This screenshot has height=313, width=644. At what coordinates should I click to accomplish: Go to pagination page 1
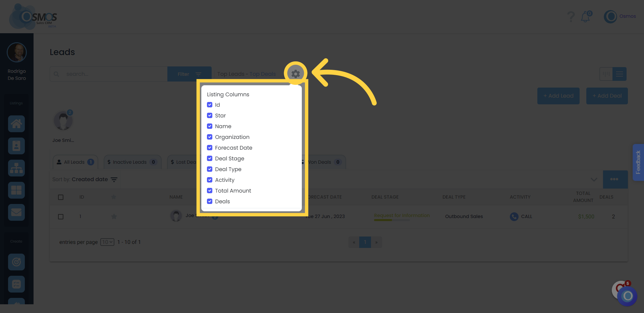click(x=365, y=242)
